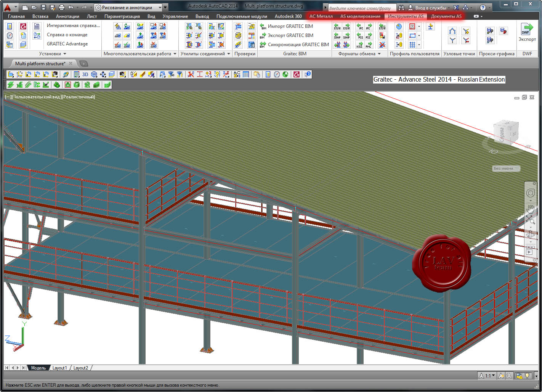
Task: Click the 3D view icon in the toolbar
Action: pos(85,74)
